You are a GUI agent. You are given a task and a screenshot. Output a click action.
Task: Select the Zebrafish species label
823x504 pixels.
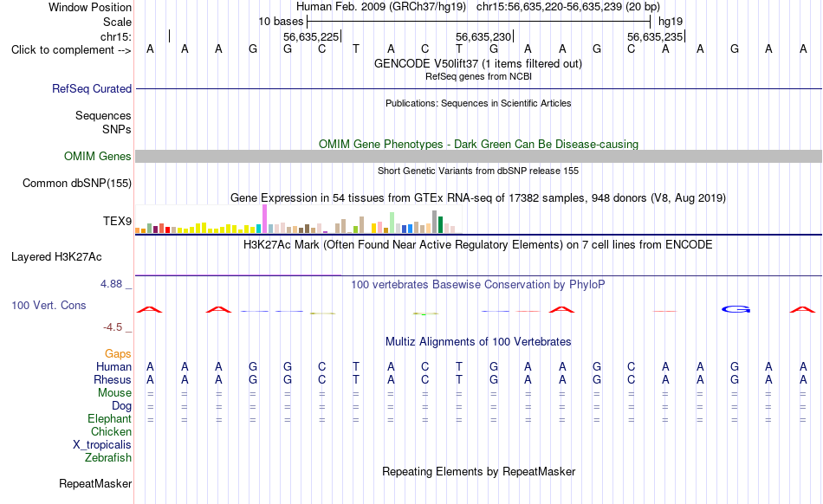coord(108,458)
